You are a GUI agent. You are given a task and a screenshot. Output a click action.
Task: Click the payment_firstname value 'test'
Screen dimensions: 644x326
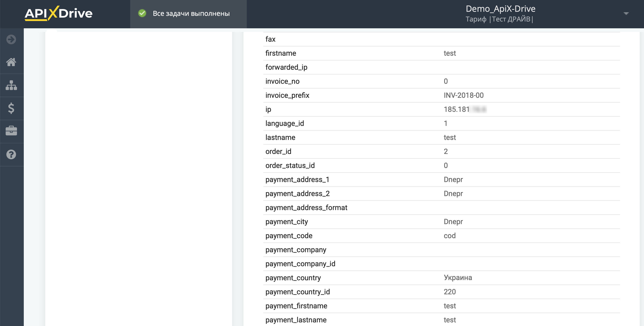point(450,306)
